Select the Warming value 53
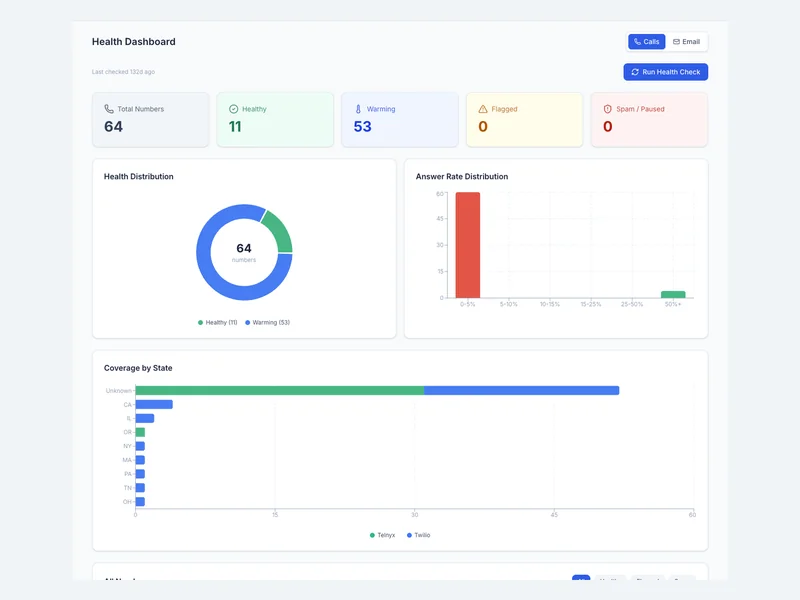Image resolution: width=800 pixels, height=600 pixels. coord(363,127)
